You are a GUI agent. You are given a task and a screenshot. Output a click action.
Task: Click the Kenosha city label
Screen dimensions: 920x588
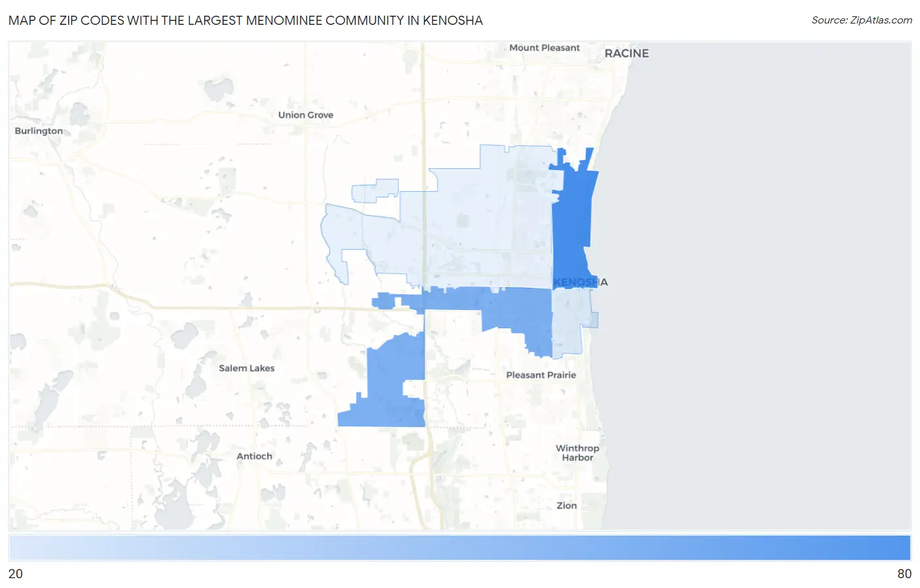[x=580, y=282]
